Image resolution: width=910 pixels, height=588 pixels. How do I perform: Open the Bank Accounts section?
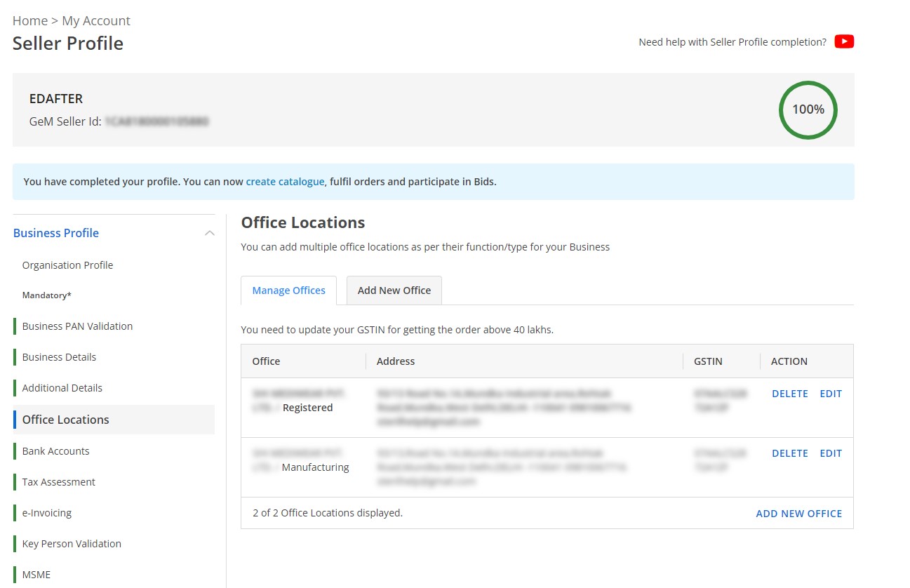55,451
